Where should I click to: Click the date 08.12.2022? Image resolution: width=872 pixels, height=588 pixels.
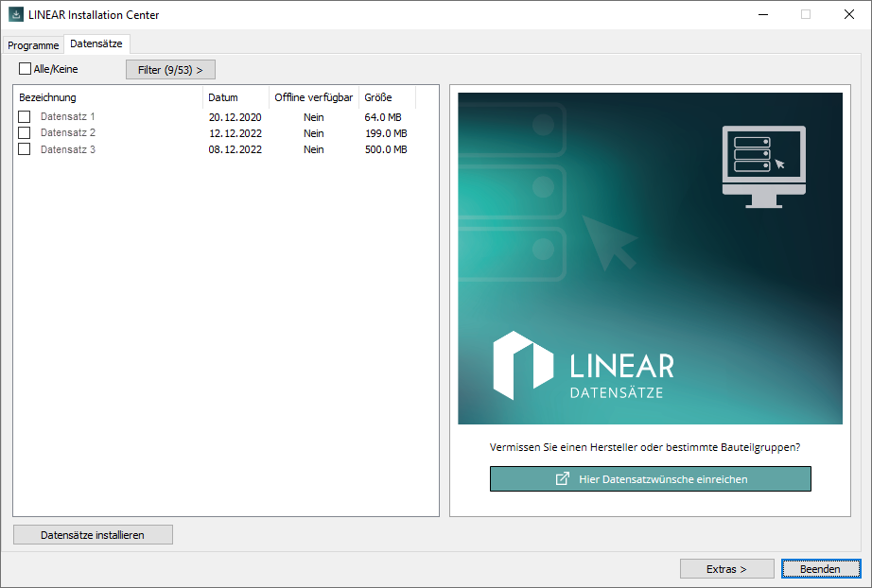(x=235, y=149)
